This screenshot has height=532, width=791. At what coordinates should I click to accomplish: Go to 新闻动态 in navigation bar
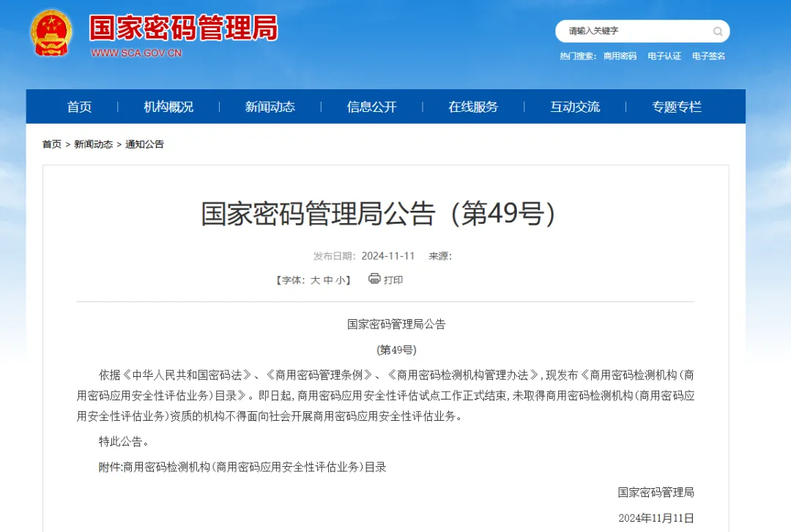270,107
